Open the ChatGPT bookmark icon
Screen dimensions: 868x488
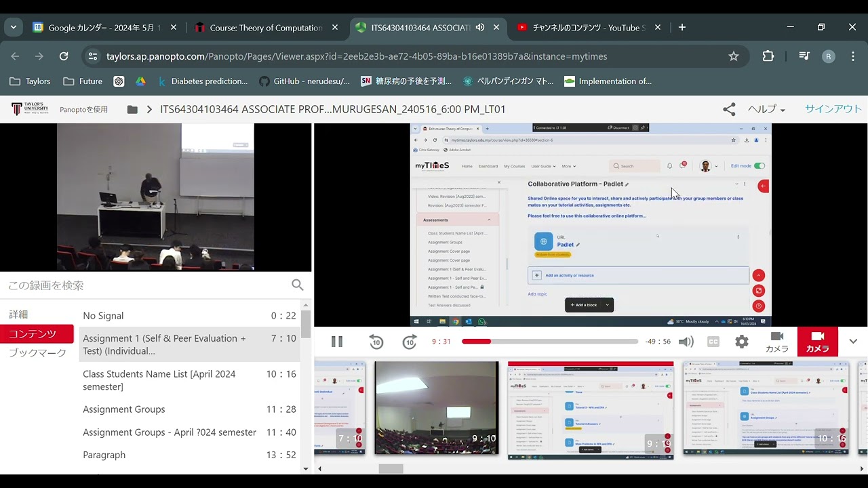point(119,81)
